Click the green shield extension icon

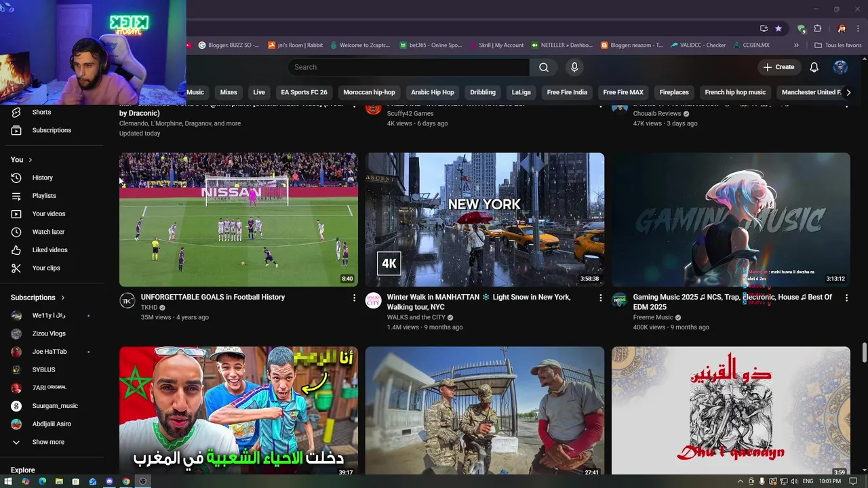[x=802, y=28]
